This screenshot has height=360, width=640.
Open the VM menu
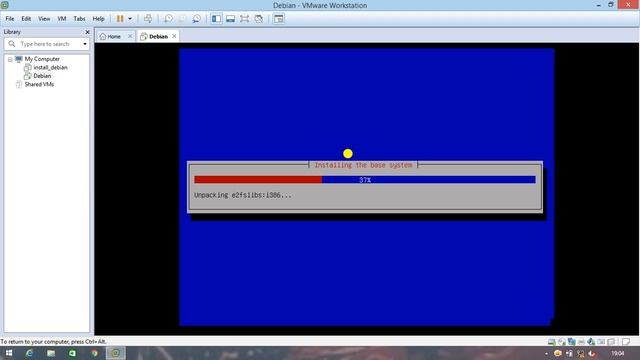tap(62, 19)
